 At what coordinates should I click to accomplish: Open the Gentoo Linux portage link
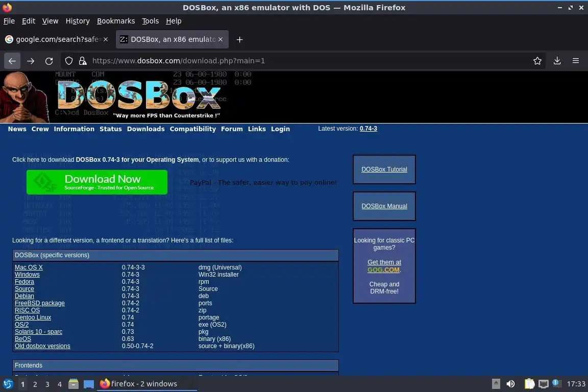(33, 317)
